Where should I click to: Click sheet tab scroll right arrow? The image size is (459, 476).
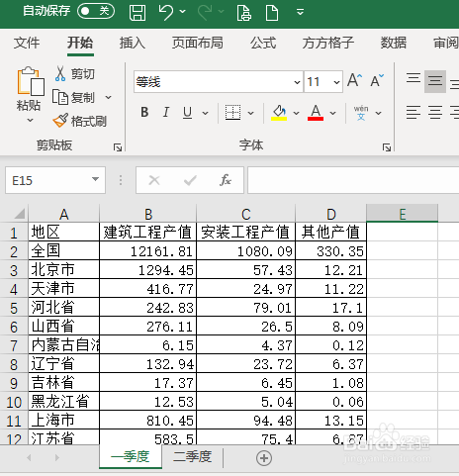57,458
